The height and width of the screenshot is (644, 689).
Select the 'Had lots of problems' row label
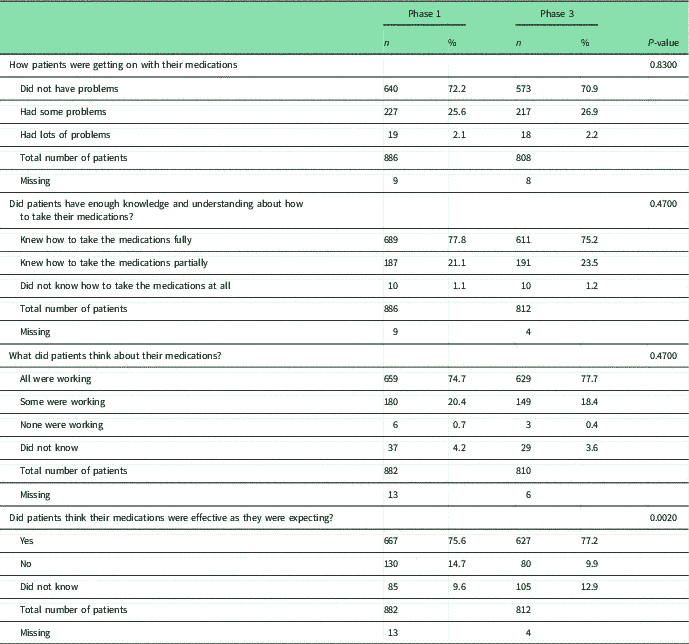(x=66, y=134)
